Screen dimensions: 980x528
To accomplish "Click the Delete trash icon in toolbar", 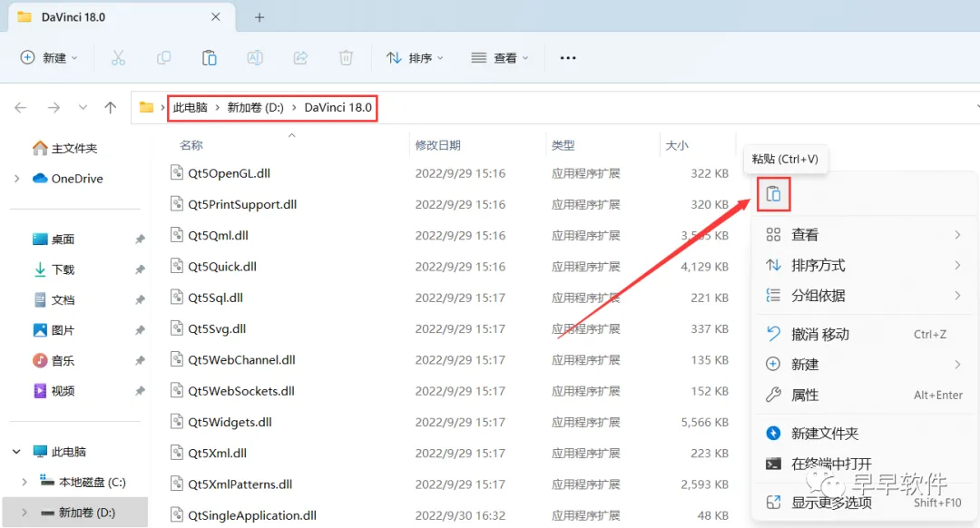I will click(346, 58).
